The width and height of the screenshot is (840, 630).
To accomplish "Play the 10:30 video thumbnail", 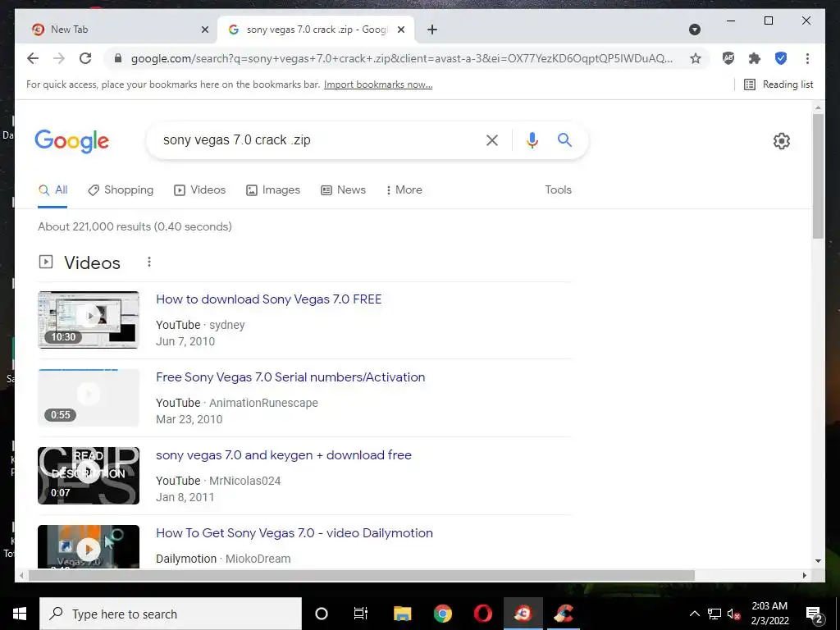I will click(89, 320).
